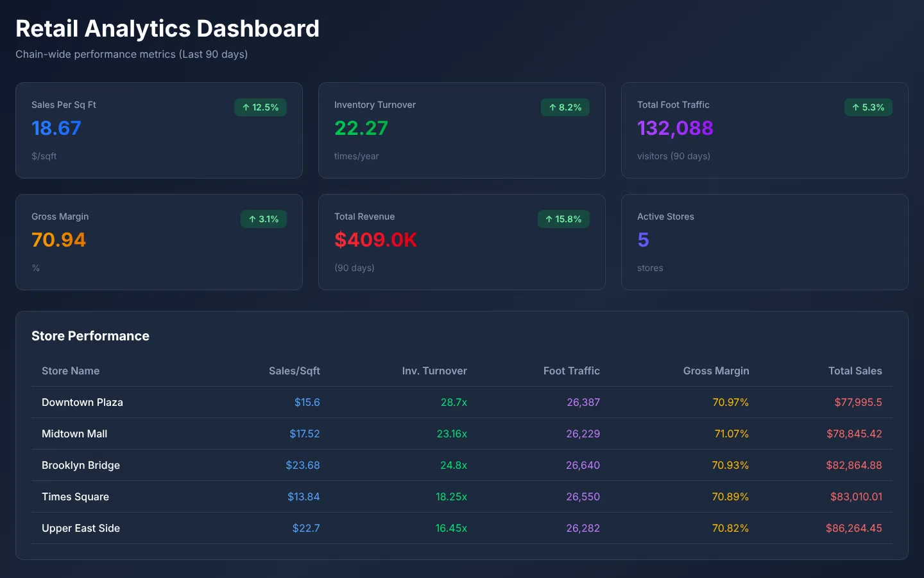Click the Inv. Turnover column header

point(434,371)
